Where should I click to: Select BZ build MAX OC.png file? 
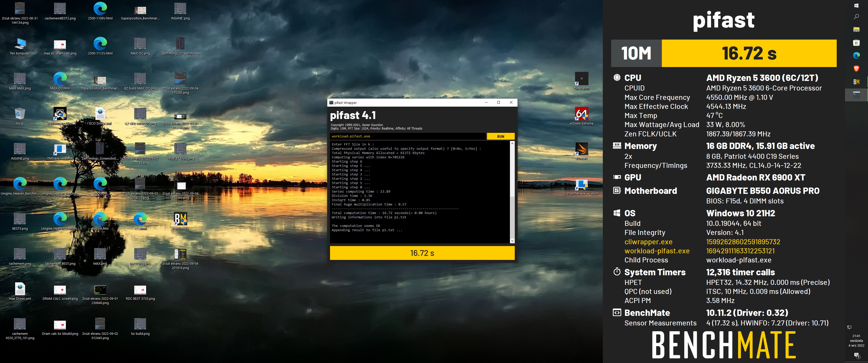140,81
